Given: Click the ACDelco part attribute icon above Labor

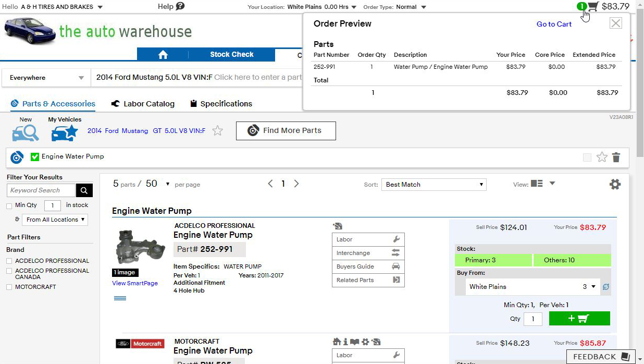Looking at the screenshot, I should (x=338, y=226).
